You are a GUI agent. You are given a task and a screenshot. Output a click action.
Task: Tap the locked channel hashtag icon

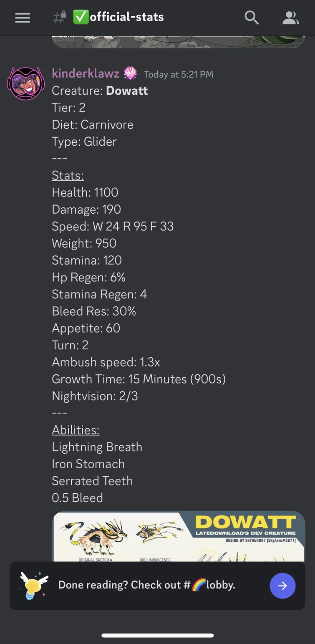59,18
